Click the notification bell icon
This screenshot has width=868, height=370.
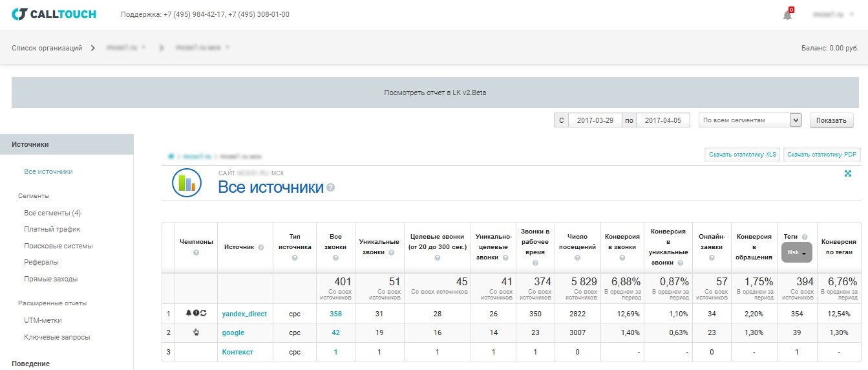[787, 15]
